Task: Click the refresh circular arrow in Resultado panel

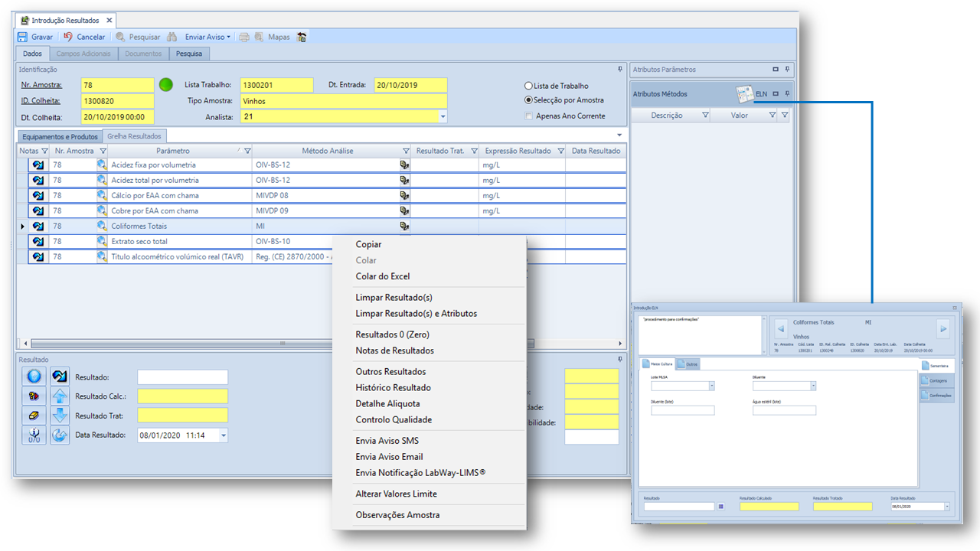Action: [x=60, y=435]
